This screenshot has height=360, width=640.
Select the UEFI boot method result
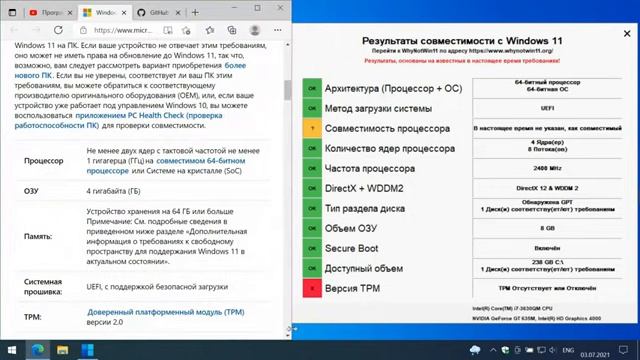tap(547, 108)
